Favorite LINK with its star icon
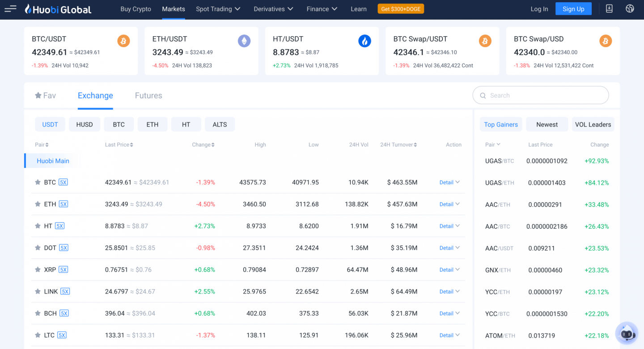The height and width of the screenshot is (349, 644). [x=38, y=291]
